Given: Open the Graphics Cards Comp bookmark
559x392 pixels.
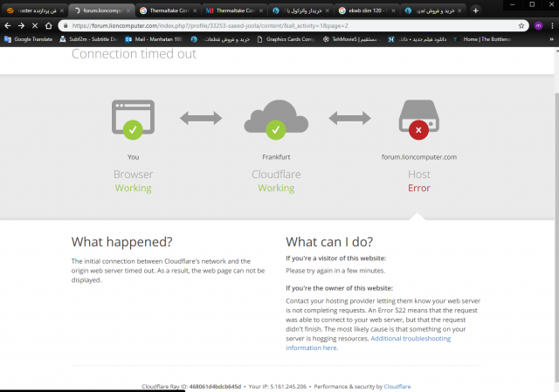Looking at the screenshot, I should 285,39.
